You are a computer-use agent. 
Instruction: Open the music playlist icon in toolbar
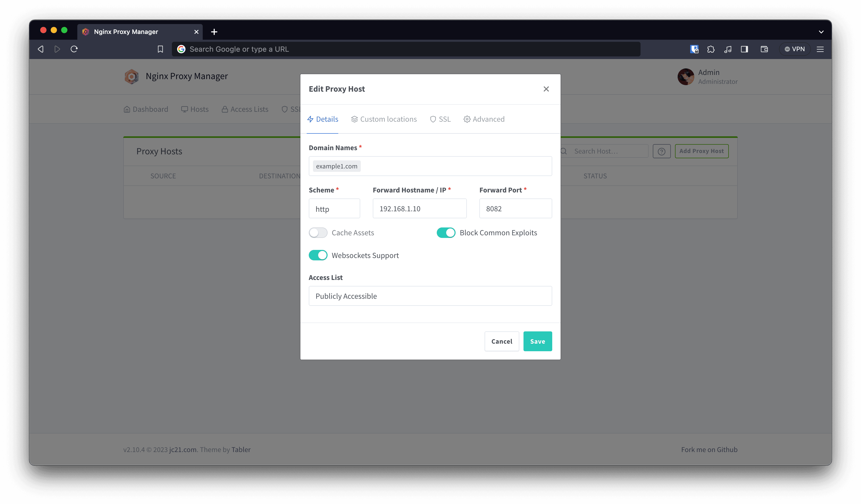[728, 49]
